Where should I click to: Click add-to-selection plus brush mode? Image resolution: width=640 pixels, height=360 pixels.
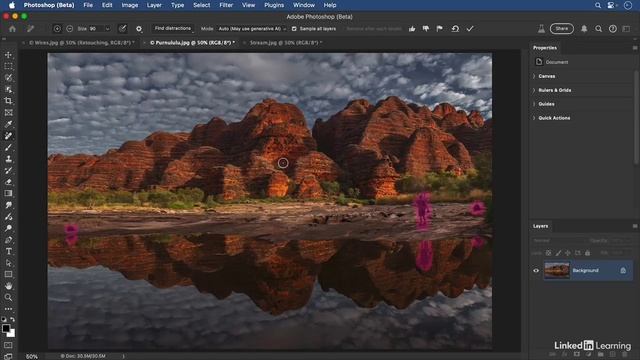coord(57,29)
